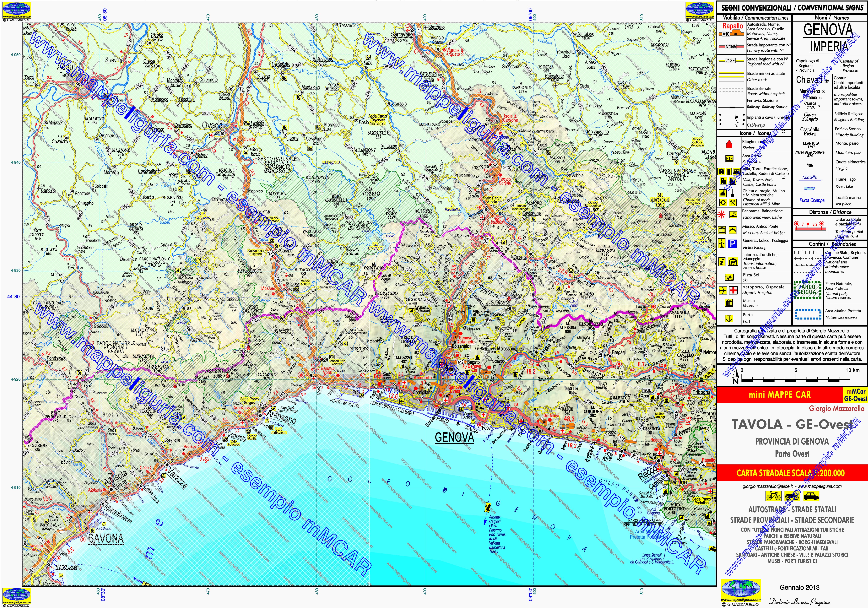Screen dimensions: 868x608
Task: Click the Church of merit icon
Action: [x=723, y=193]
